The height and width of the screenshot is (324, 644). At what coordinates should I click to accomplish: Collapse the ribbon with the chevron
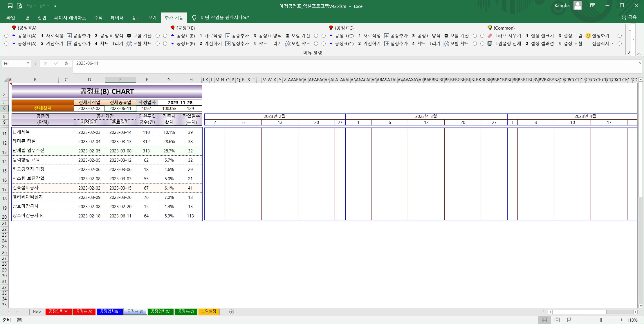(x=639, y=54)
